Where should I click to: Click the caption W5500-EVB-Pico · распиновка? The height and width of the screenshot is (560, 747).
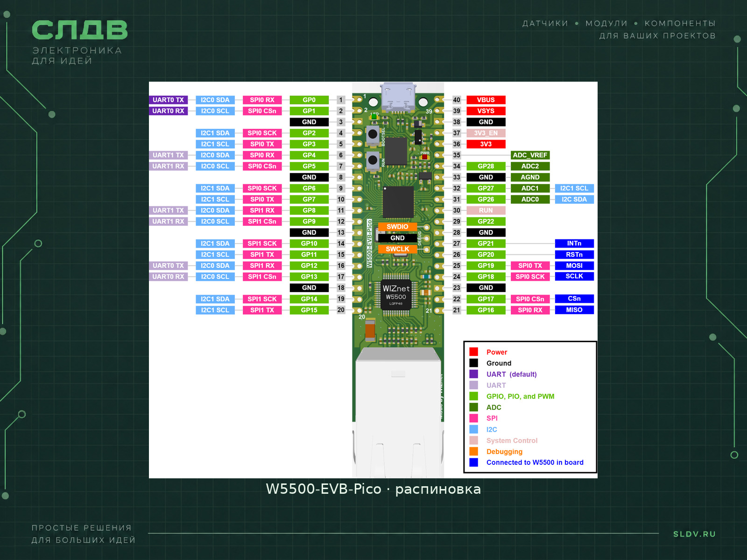(x=373, y=489)
